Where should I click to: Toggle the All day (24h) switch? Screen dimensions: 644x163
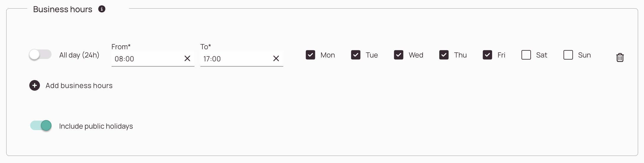coord(40,55)
